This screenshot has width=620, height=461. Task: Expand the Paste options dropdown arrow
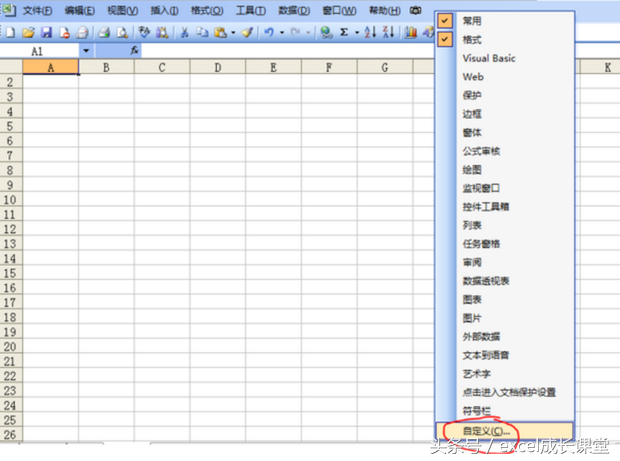point(233,32)
